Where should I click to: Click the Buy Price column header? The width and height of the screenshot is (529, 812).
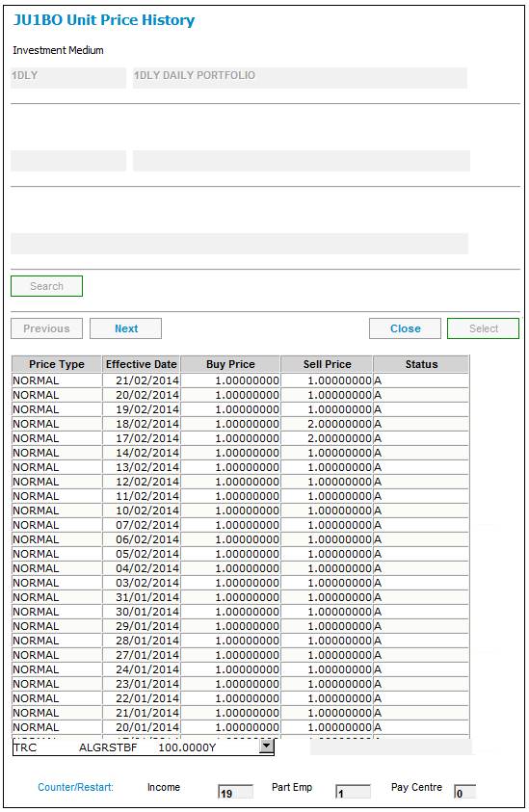pos(230,364)
